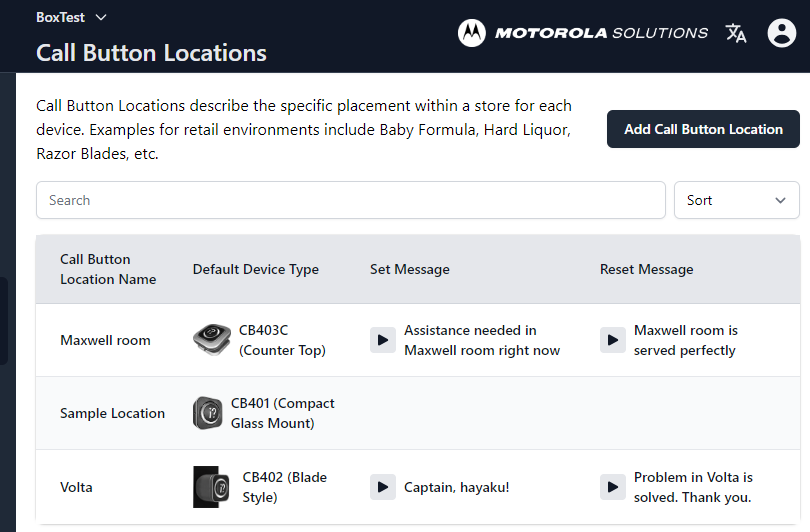Click into the Search field
This screenshot has width=810, height=532.
[x=350, y=200]
